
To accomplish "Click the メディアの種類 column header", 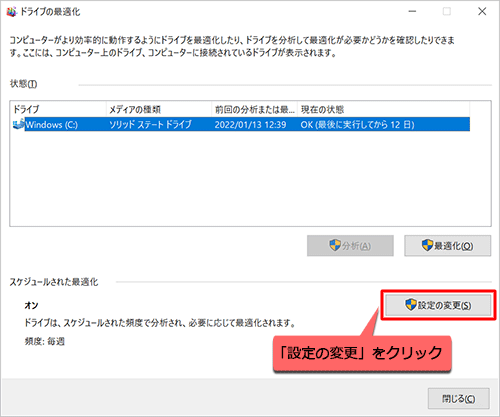I will [159, 109].
